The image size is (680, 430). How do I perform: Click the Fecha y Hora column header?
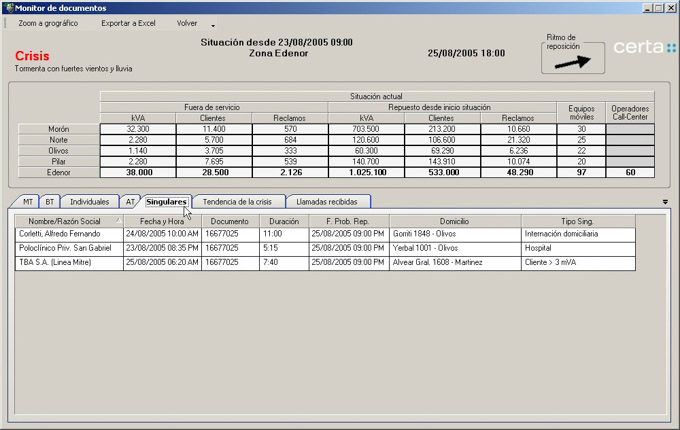(x=162, y=220)
